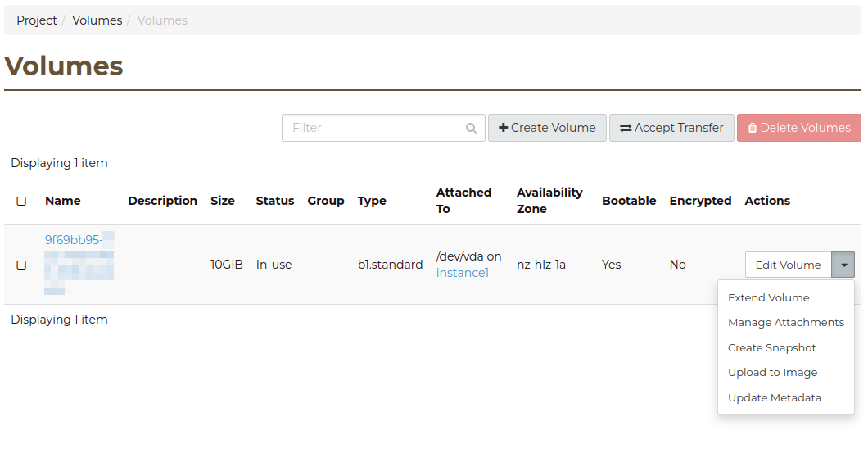Go to Project in breadcrumb

37,20
